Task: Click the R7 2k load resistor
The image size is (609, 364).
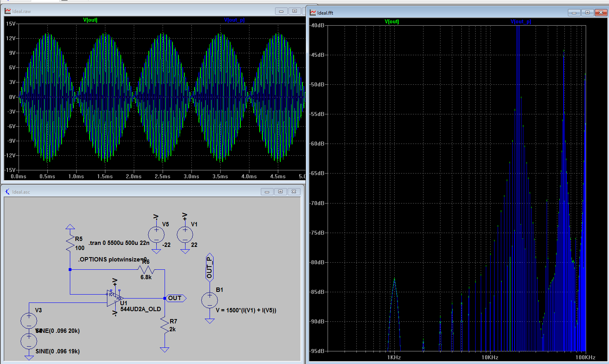Action: pyautogui.click(x=165, y=325)
